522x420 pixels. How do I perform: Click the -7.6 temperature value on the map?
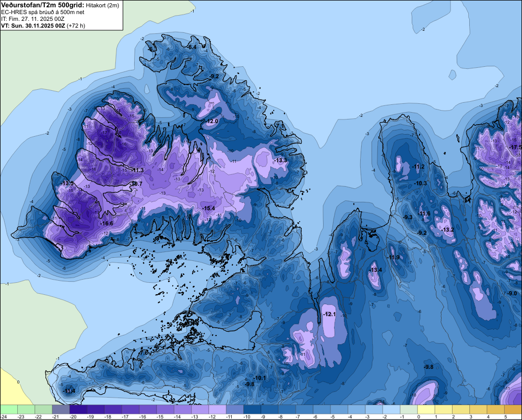pos(144,353)
